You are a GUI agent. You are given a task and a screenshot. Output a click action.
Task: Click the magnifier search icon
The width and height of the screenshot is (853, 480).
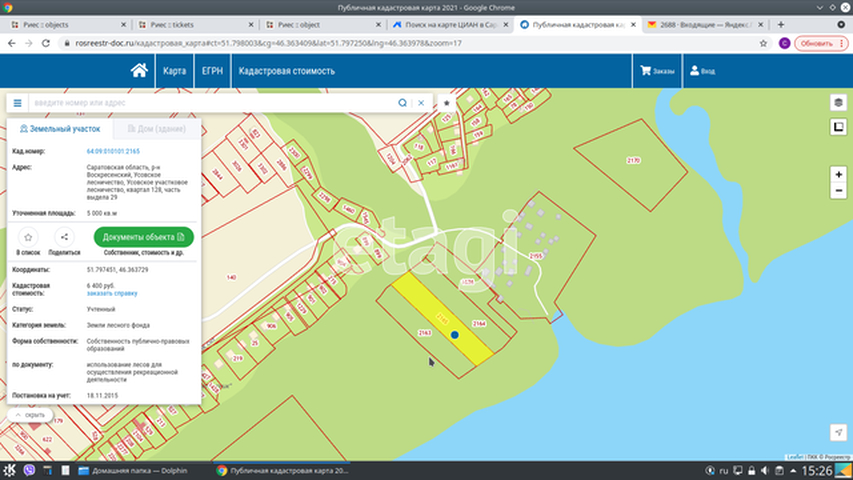[402, 102]
